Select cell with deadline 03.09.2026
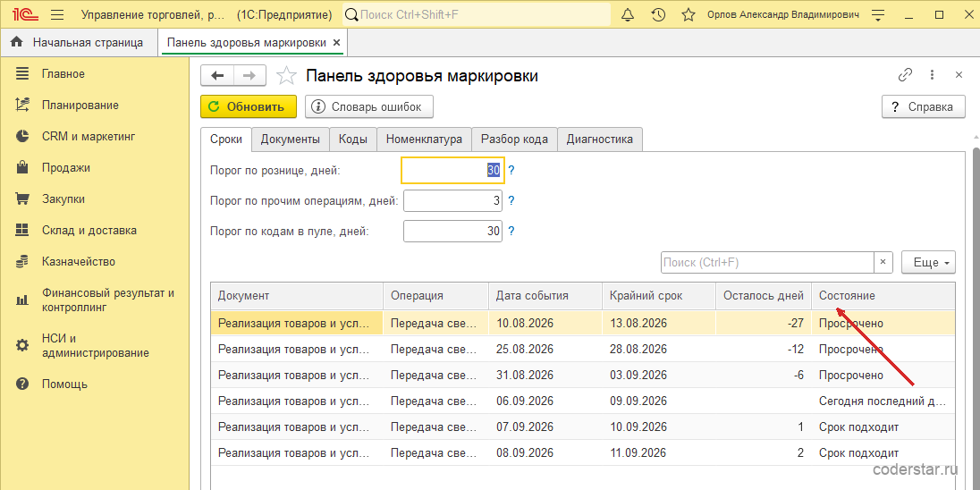Image resolution: width=980 pixels, height=490 pixels. pos(659,375)
